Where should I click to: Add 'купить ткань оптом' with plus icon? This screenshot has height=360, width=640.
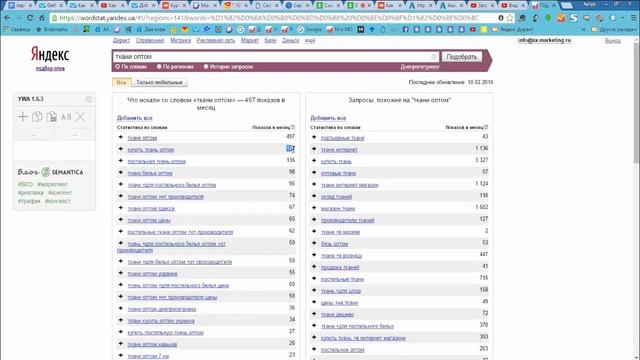coord(120,149)
